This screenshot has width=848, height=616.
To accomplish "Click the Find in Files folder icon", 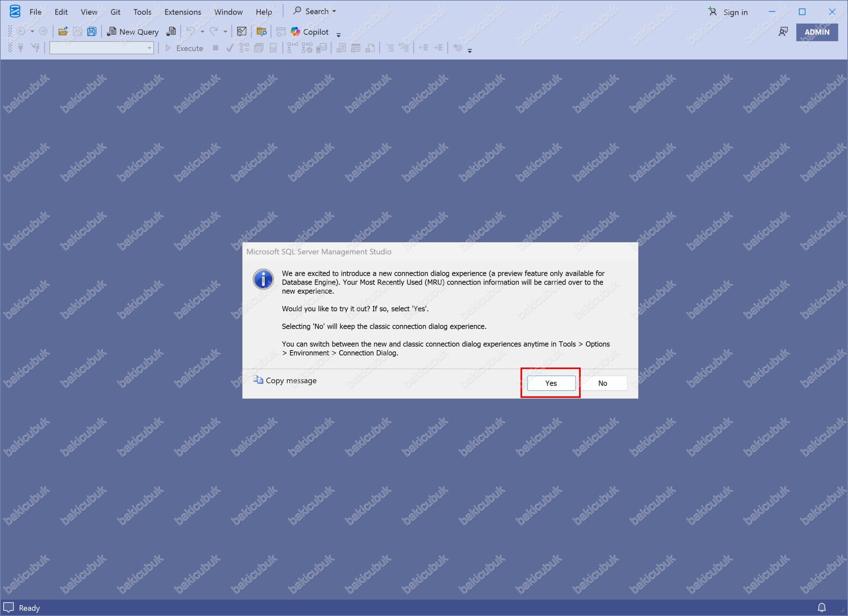I will tap(261, 31).
